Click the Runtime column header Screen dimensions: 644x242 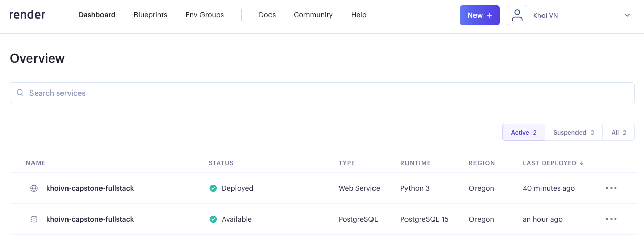[416, 163]
